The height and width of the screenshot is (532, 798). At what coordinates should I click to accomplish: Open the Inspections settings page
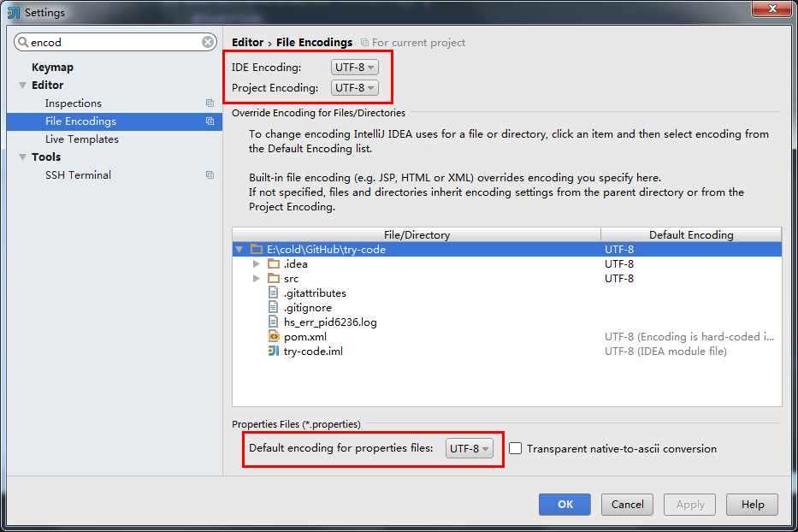click(74, 103)
